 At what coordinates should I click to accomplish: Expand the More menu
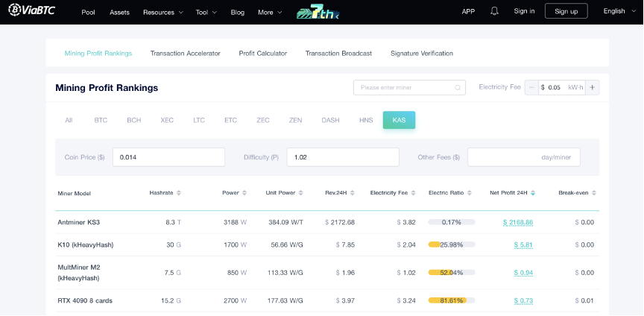coord(270,13)
